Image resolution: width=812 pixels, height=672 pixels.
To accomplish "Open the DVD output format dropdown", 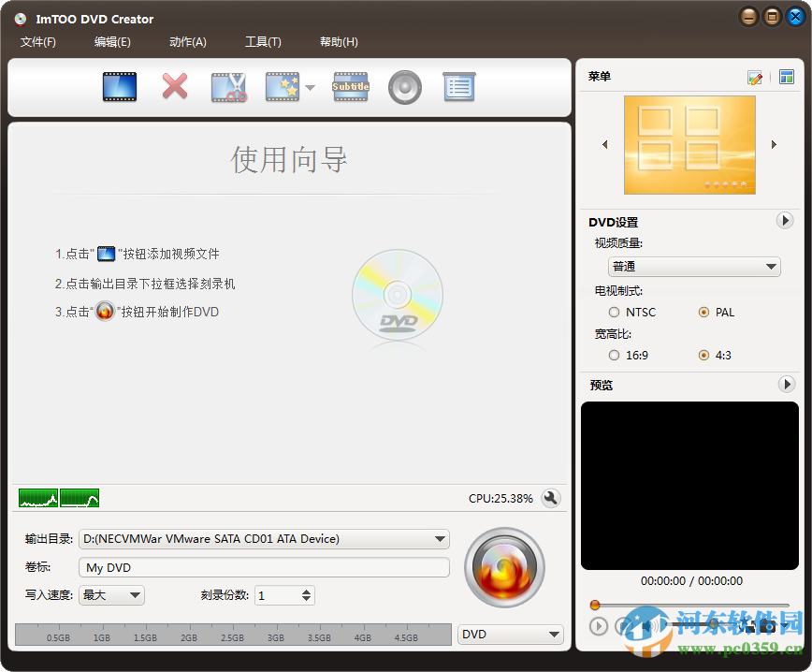I will point(510,634).
